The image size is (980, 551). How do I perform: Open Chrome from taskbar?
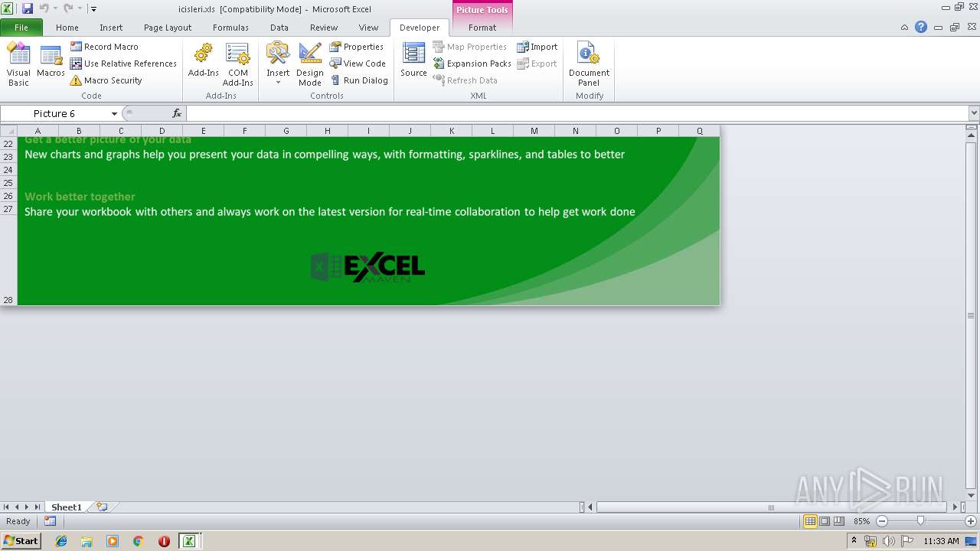[x=138, y=540]
